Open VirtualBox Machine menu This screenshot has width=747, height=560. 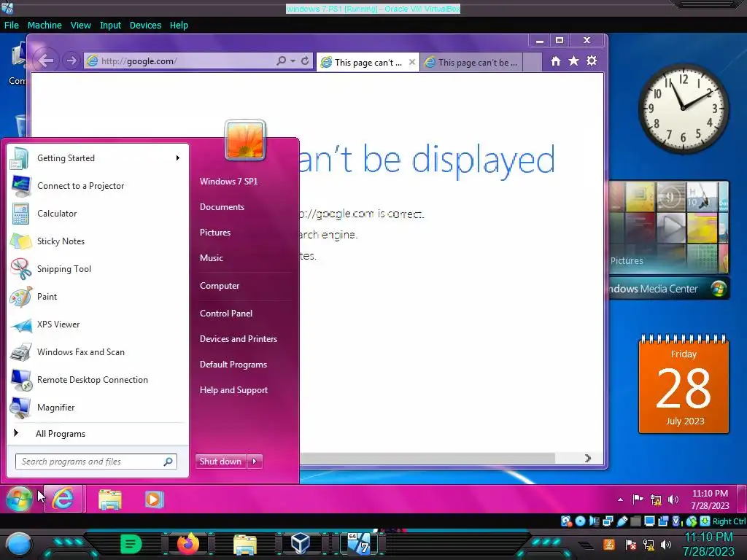pos(44,26)
